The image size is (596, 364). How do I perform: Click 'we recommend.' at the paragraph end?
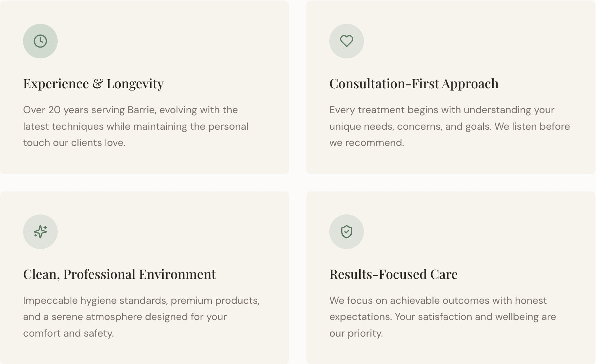point(366,143)
